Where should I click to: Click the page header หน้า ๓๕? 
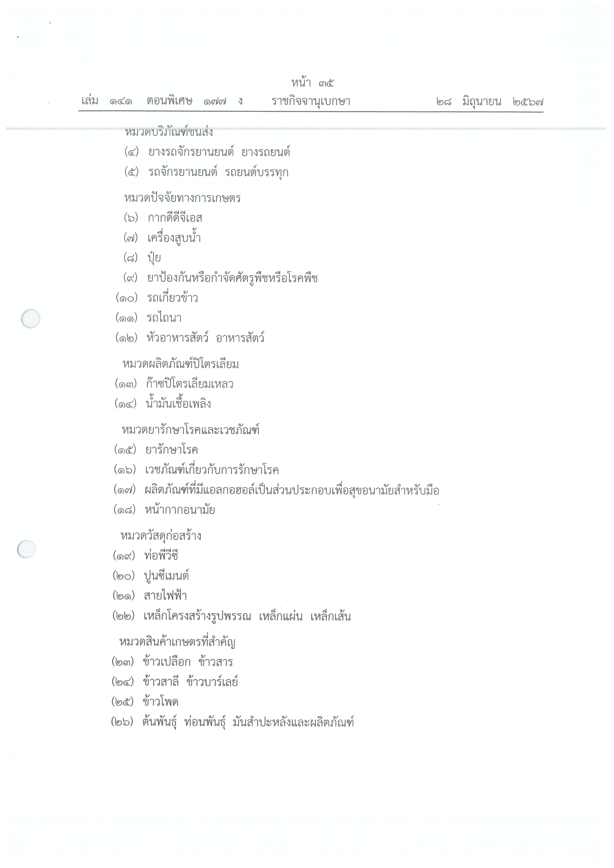[x=313, y=82]
